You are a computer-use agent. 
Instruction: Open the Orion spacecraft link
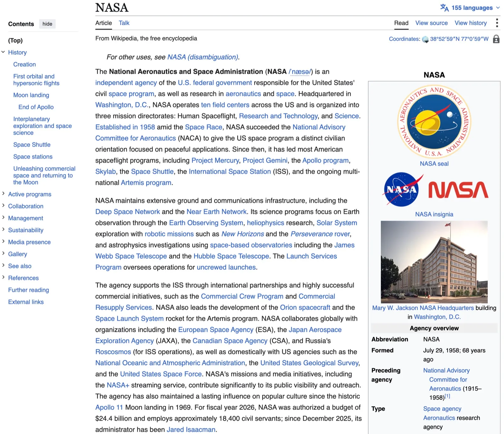pos(305,307)
